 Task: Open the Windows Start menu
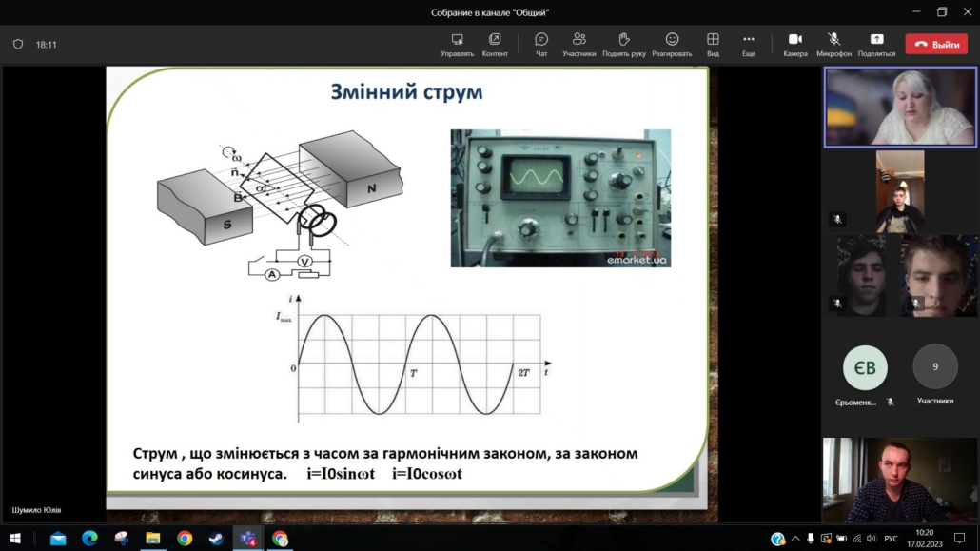coord(15,539)
